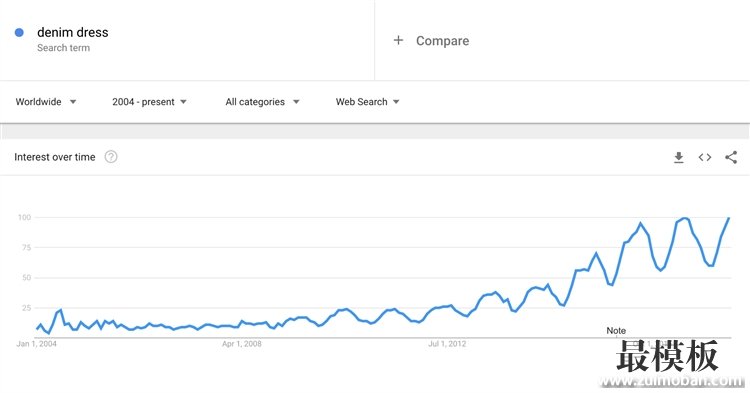Open the 2004 - present date range dropdown
This screenshot has width=750, height=393.
(149, 102)
